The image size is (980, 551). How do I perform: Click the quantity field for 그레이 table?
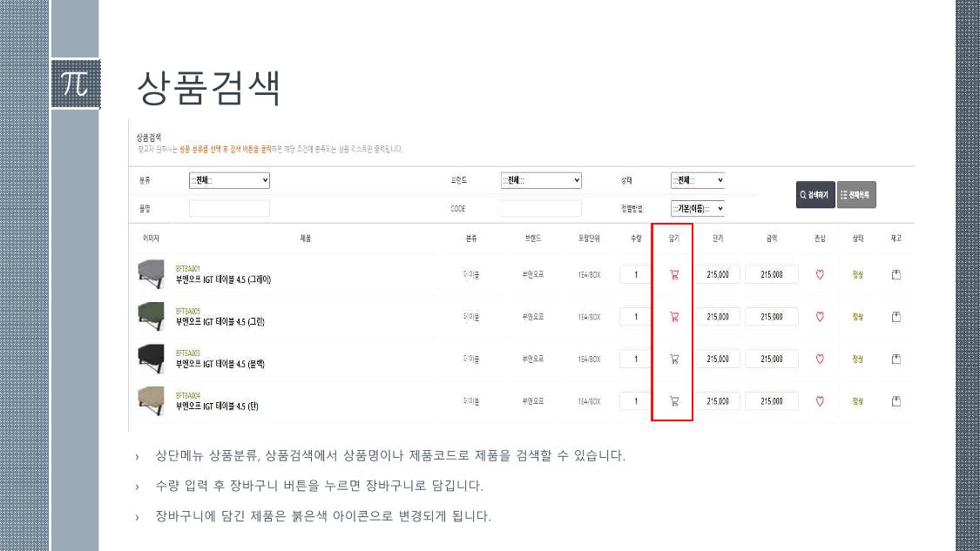(x=636, y=274)
